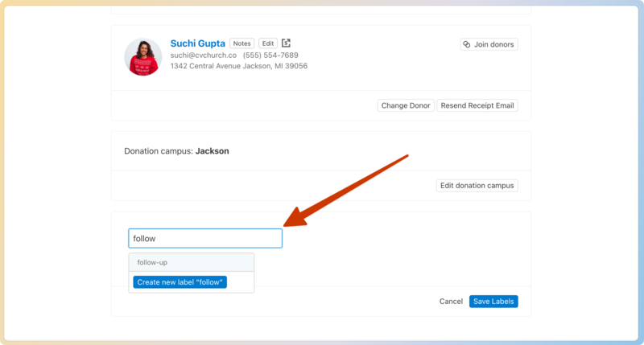This screenshot has height=345, width=644.
Task: Select the "follow-up" label suggestion
Action: (192, 262)
